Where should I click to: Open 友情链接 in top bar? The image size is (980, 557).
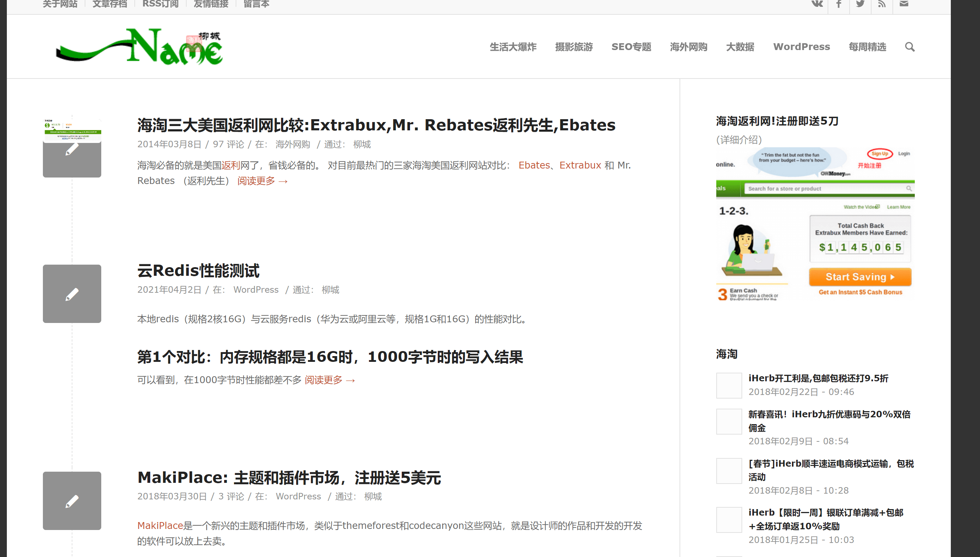pyautogui.click(x=211, y=4)
